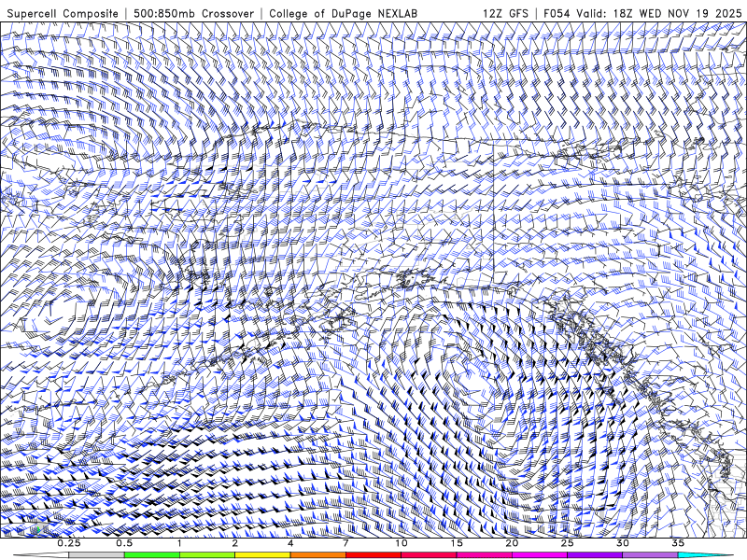The width and height of the screenshot is (747, 560).
Task: Click 'College of DuPage NEXLAB' header text
Action: [x=343, y=14]
